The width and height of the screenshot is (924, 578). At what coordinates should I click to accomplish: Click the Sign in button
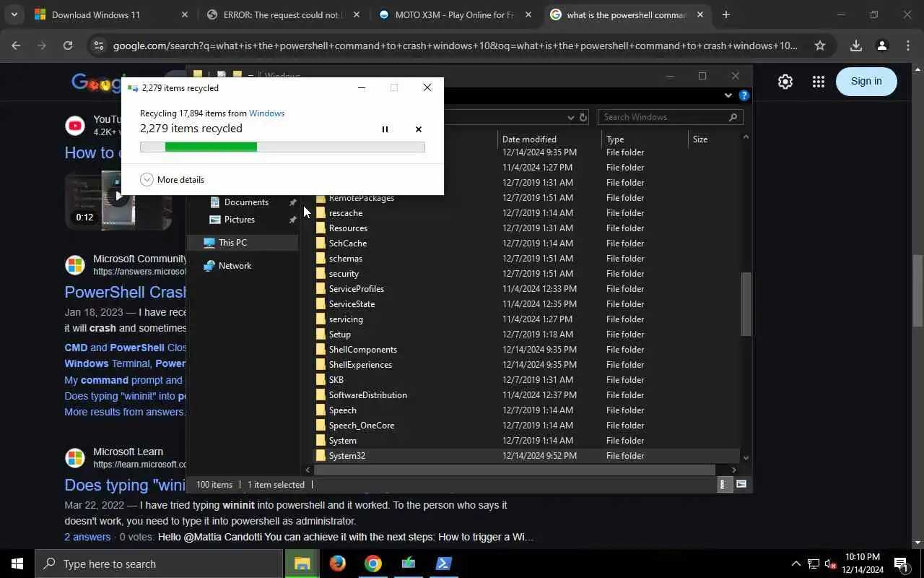point(866,81)
